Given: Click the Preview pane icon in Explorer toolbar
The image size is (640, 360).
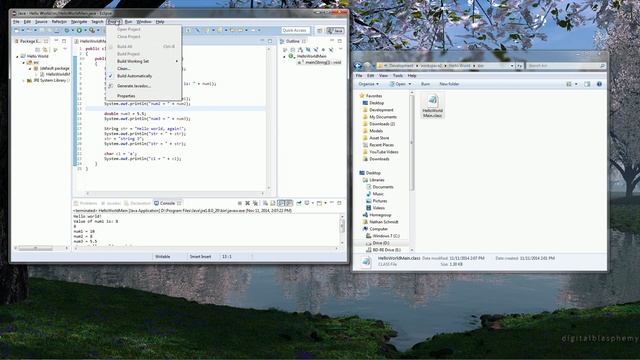Looking at the screenshot, I should [587, 84].
